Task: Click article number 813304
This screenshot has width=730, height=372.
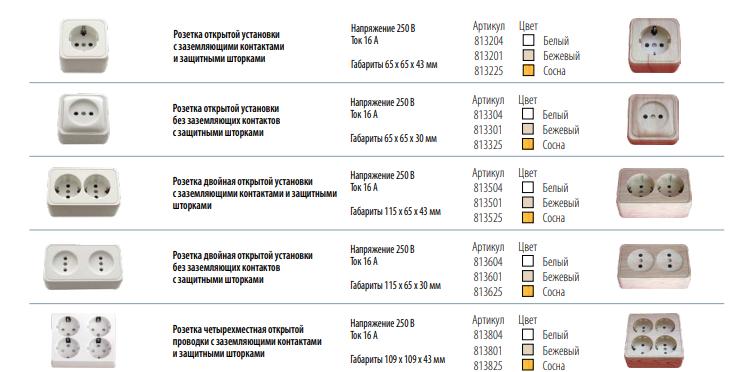Action: coord(488,115)
